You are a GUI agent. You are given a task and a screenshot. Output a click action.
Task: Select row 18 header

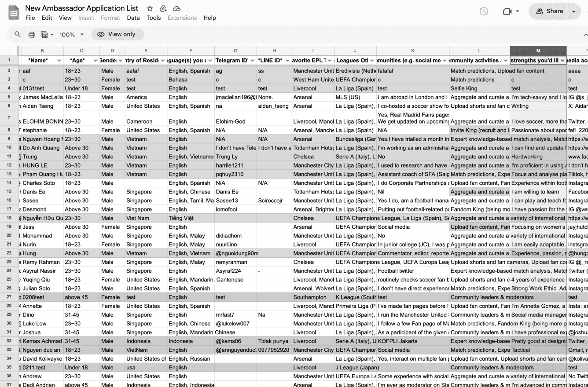pos(9,218)
